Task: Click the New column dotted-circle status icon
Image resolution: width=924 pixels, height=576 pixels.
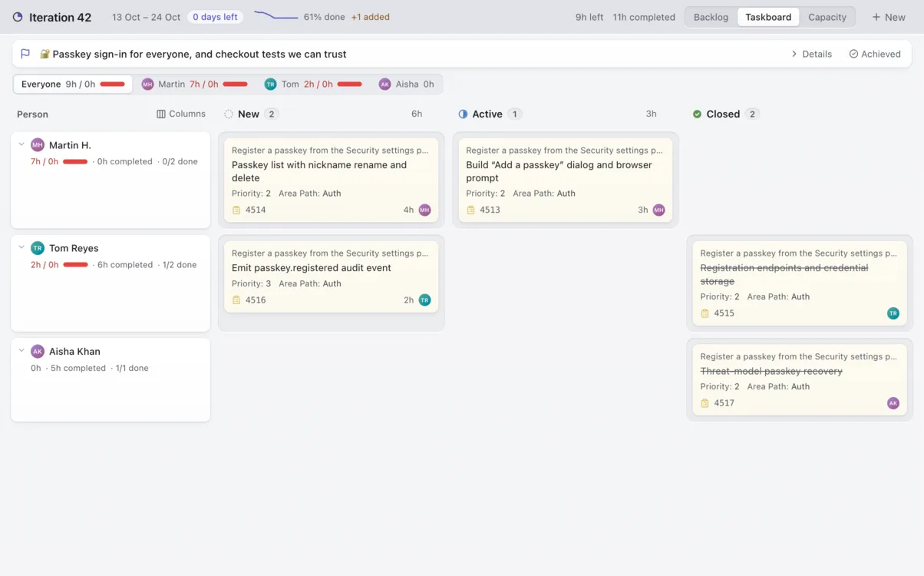Action: click(x=229, y=114)
